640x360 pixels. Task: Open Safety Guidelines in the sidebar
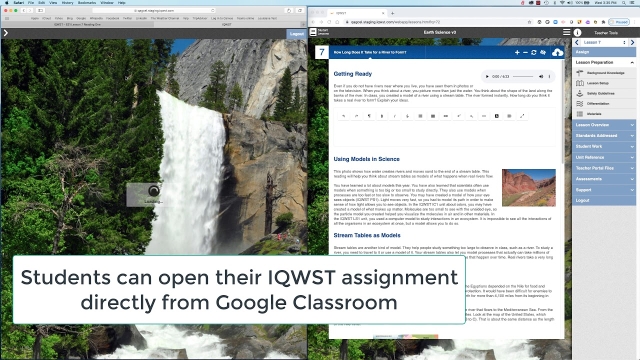click(604, 93)
